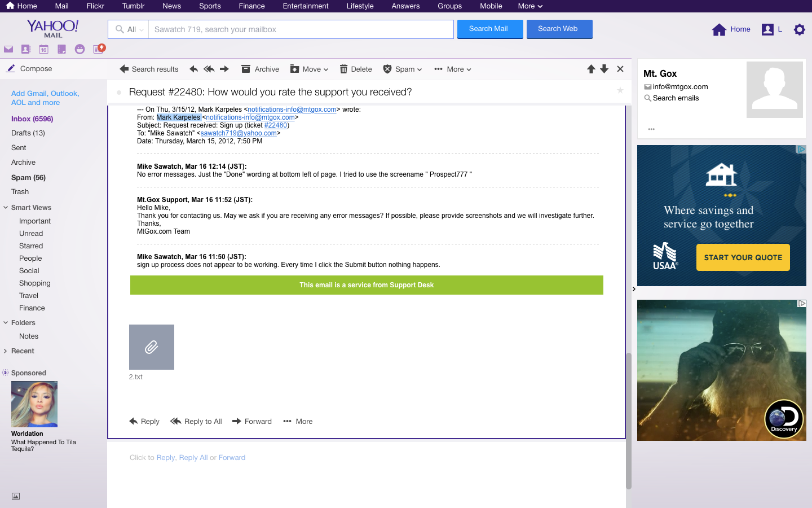Collapse the Smart Views section
The width and height of the screenshot is (812, 508).
(6, 208)
